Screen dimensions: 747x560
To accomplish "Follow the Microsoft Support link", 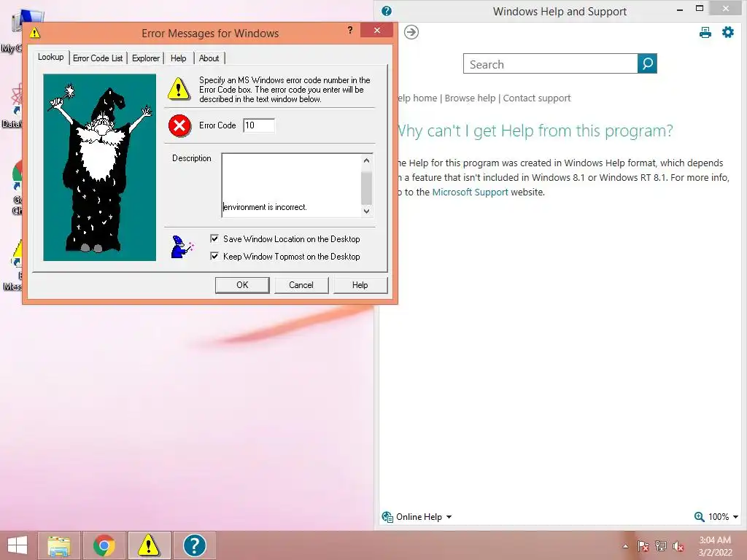I will (471, 192).
